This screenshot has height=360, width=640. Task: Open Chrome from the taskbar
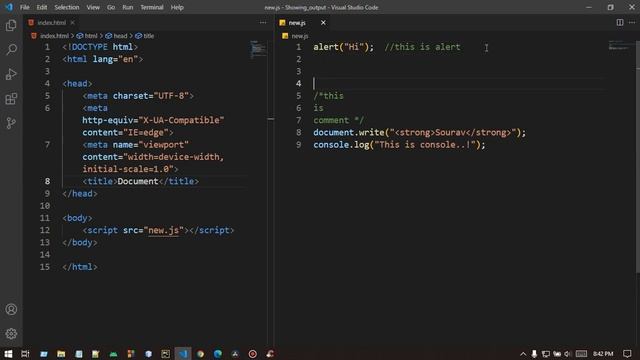(200, 354)
